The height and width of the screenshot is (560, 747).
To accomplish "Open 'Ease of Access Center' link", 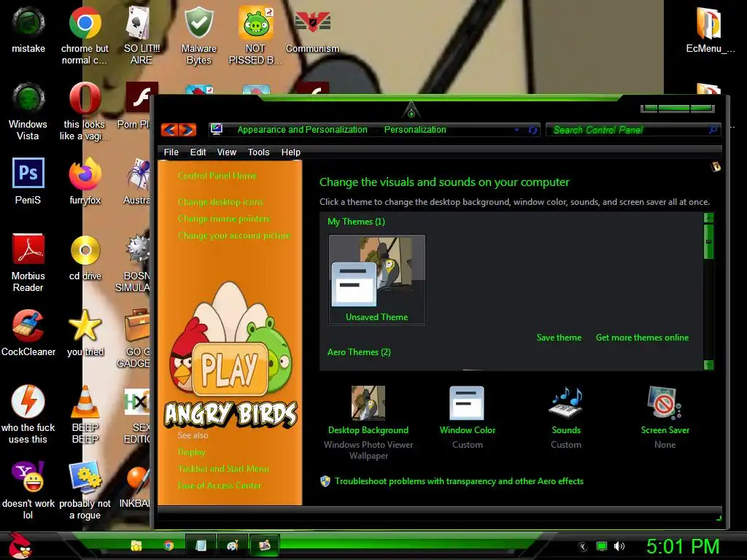I will [x=219, y=485].
